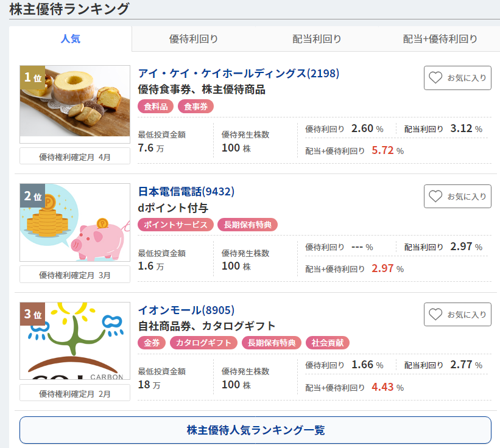The height and width of the screenshot is (448, 500).
Task: Click the 社会貢献 tag
Action: 328,343
